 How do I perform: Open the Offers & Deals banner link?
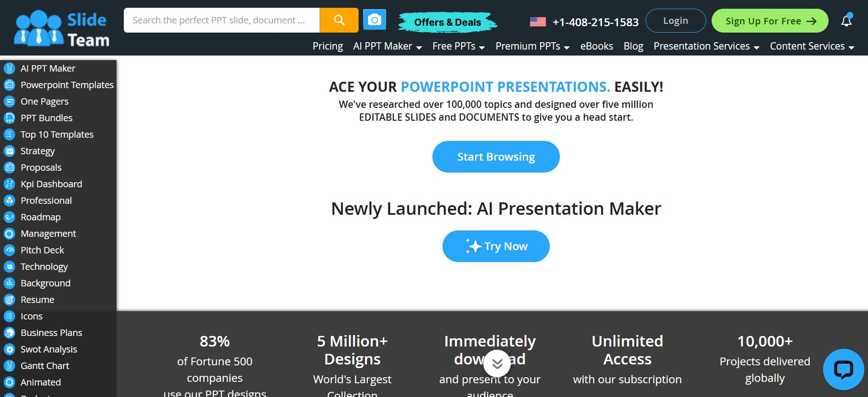447,22
